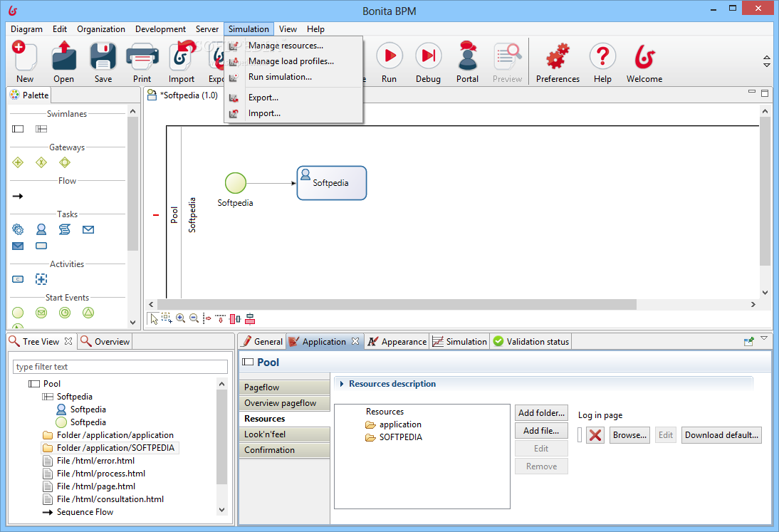779x532 pixels.
Task: Switch to the Overview tab
Action: [x=105, y=342]
